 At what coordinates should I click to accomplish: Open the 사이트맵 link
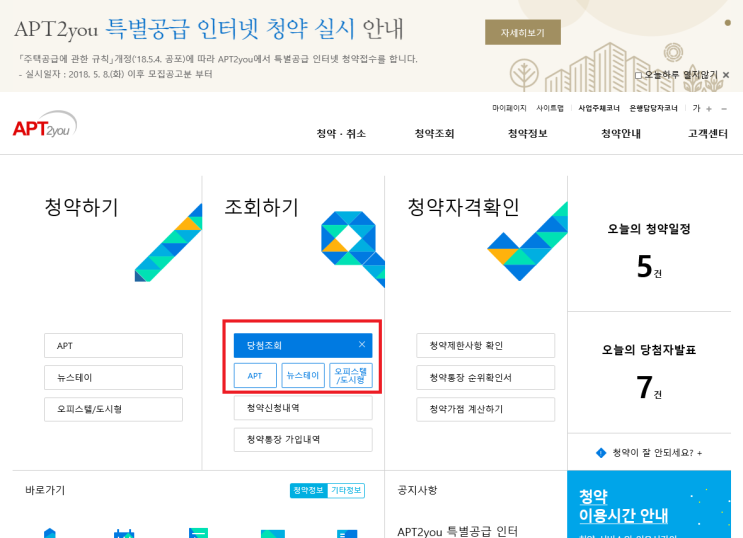[x=550, y=108]
